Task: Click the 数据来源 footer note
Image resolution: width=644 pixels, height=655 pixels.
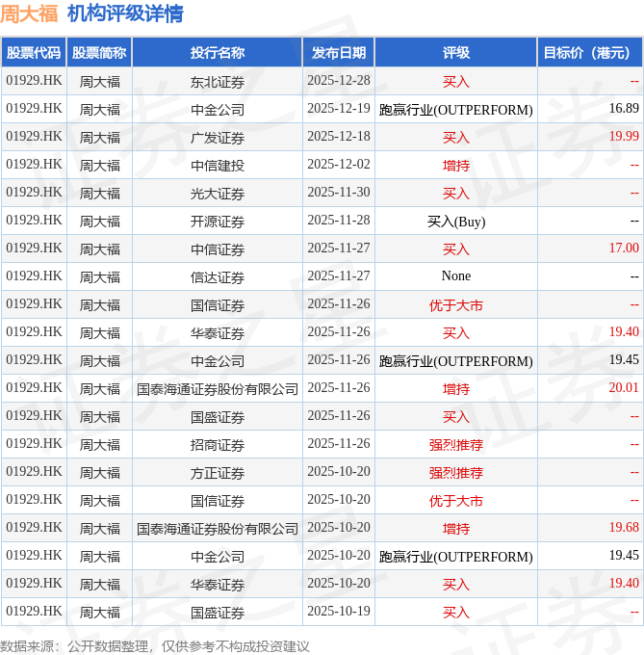Action: [x=155, y=646]
